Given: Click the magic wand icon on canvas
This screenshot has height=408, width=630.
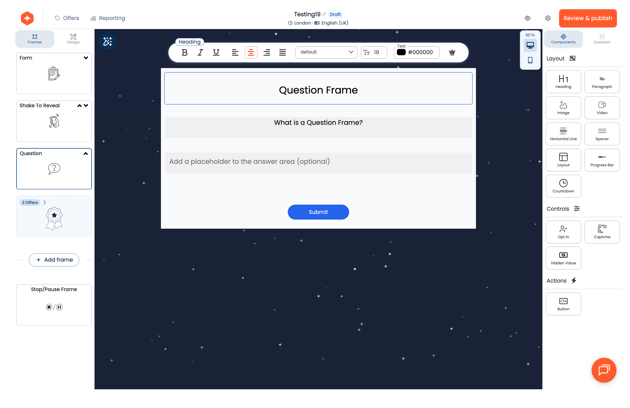Looking at the screenshot, I should [x=108, y=41].
